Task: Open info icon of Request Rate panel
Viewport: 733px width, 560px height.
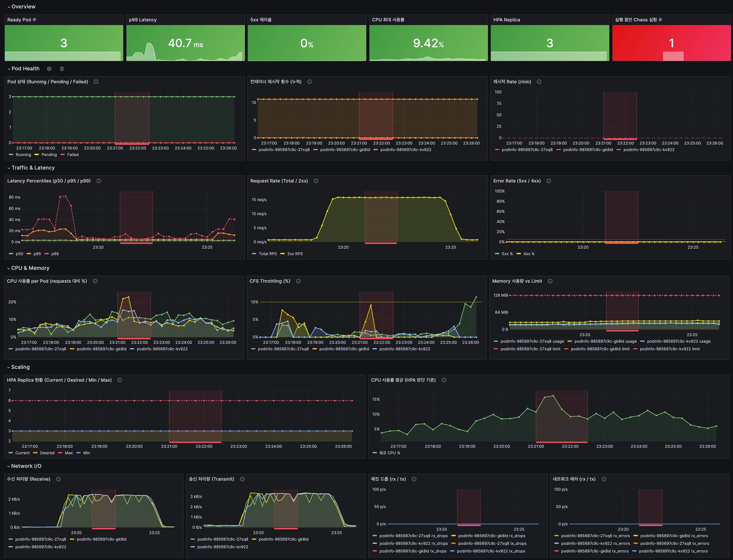Action: (316, 181)
